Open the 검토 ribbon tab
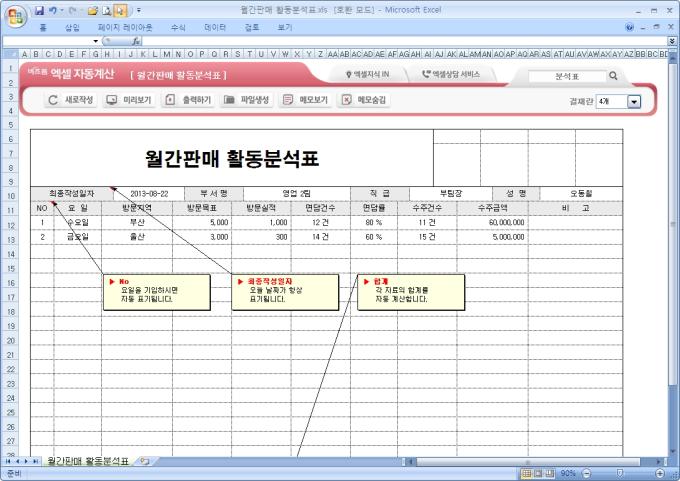 point(252,27)
